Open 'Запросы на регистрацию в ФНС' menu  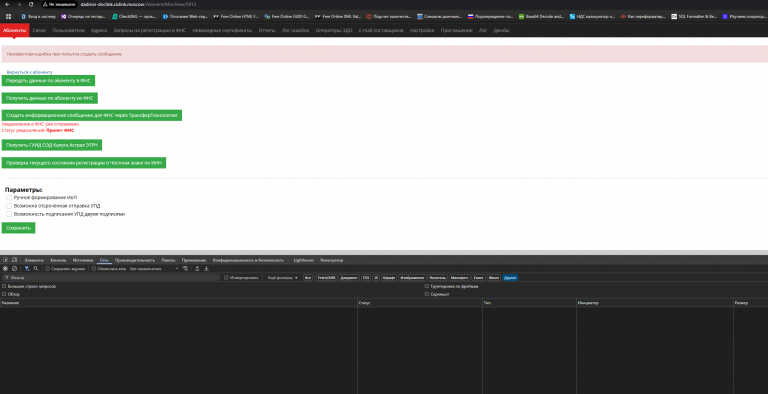tap(149, 30)
